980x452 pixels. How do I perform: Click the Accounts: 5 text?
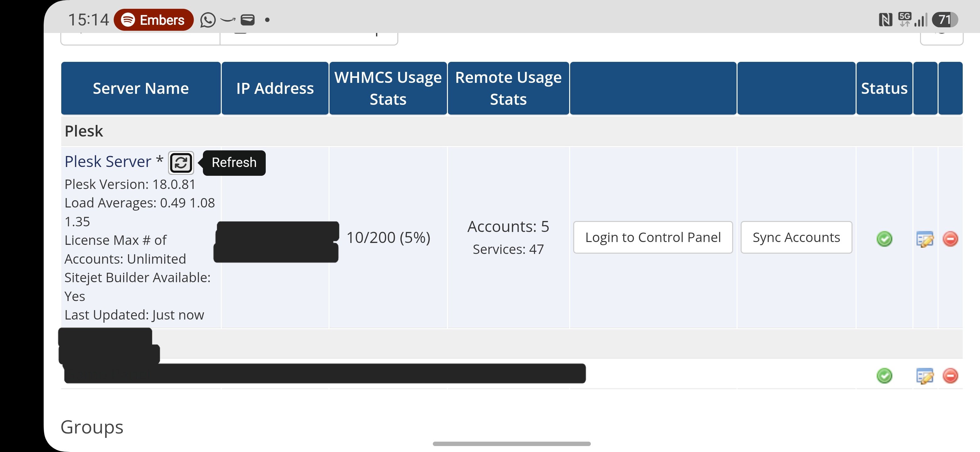[508, 227]
